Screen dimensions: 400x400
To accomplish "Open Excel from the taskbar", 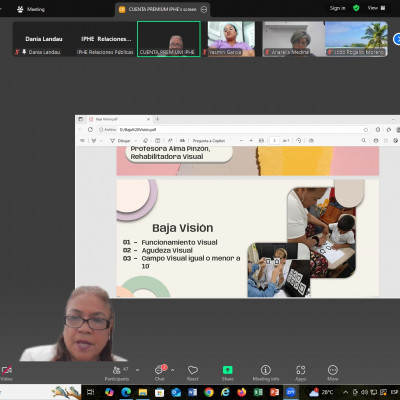I will tap(258, 392).
